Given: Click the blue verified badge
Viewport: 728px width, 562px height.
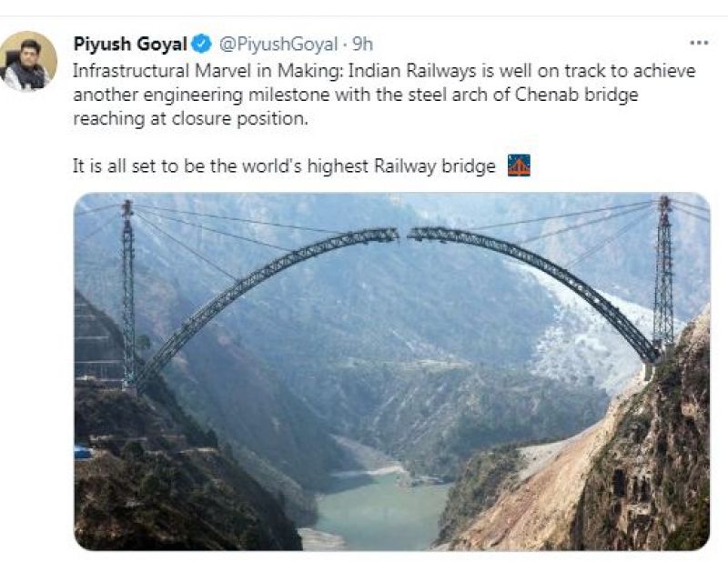Looking at the screenshot, I should point(201,45).
